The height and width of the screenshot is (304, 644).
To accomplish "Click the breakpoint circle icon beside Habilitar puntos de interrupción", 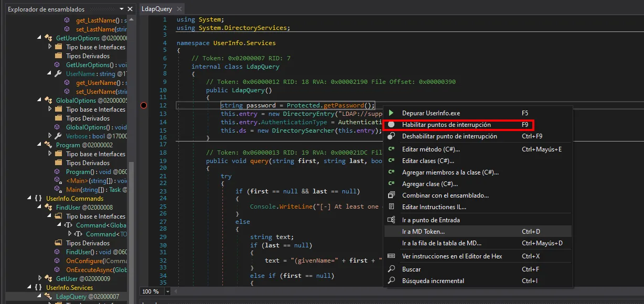I will point(391,125).
